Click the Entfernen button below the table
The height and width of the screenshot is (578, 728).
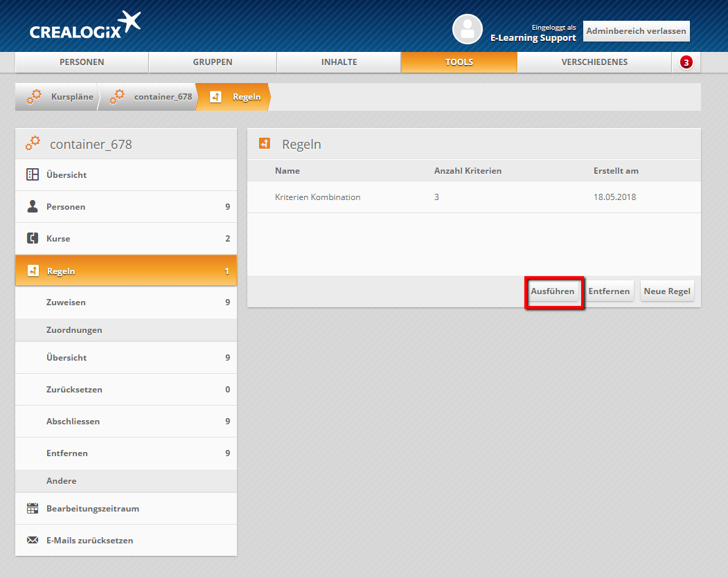(x=609, y=291)
